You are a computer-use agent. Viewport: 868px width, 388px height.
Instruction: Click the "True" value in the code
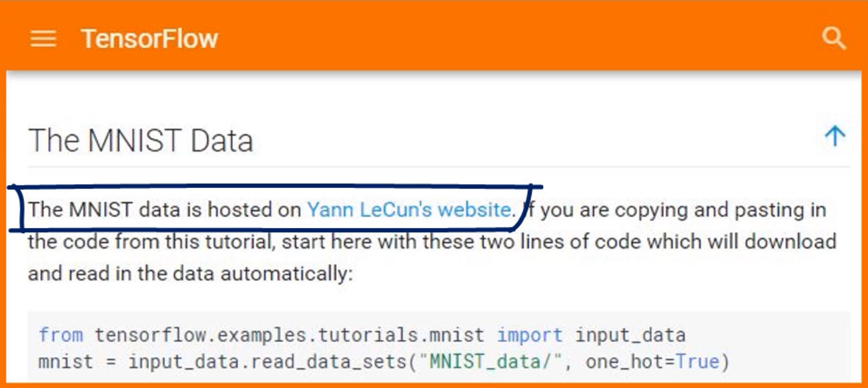coord(699,362)
